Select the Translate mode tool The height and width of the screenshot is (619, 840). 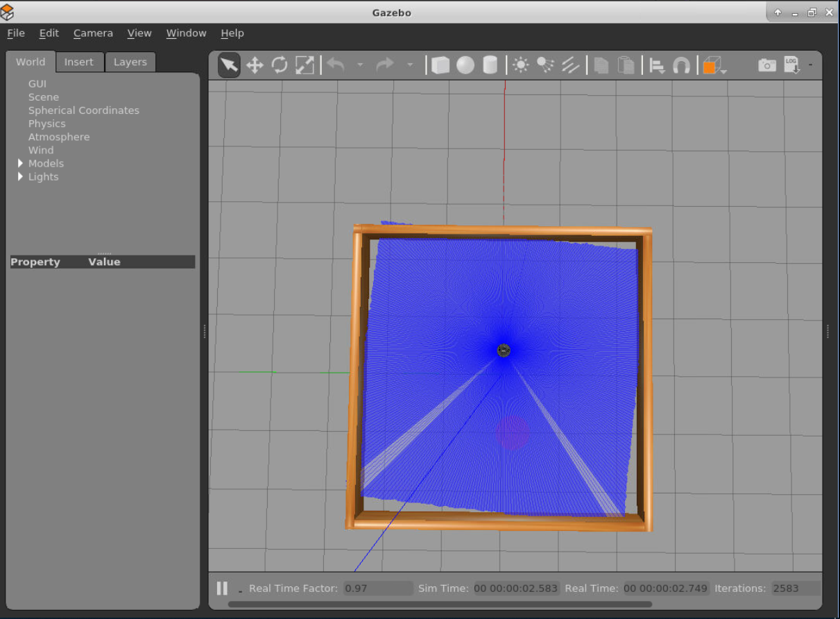click(x=255, y=65)
